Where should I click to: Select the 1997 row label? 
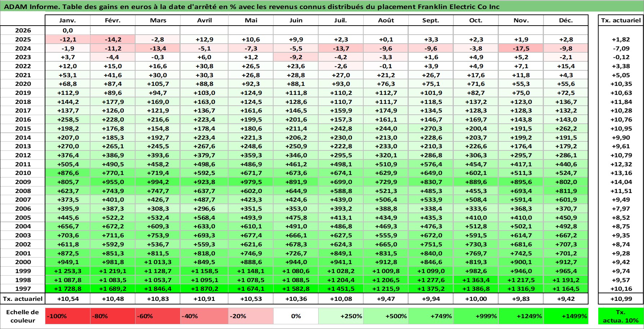[23, 289]
